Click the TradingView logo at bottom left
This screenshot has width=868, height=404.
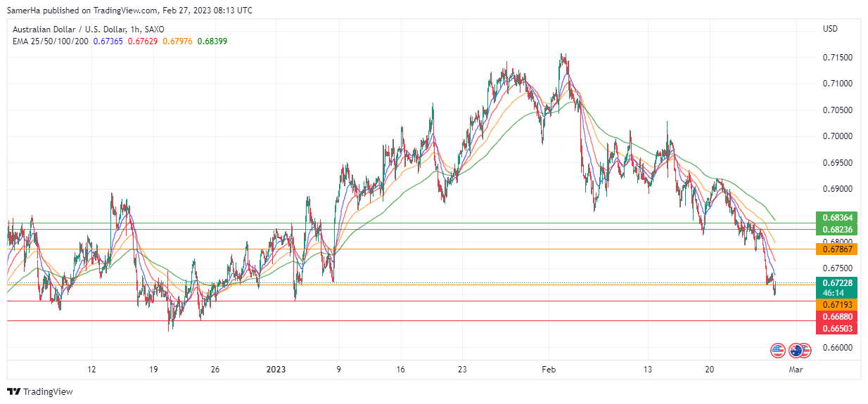click(x=40, y=391)
